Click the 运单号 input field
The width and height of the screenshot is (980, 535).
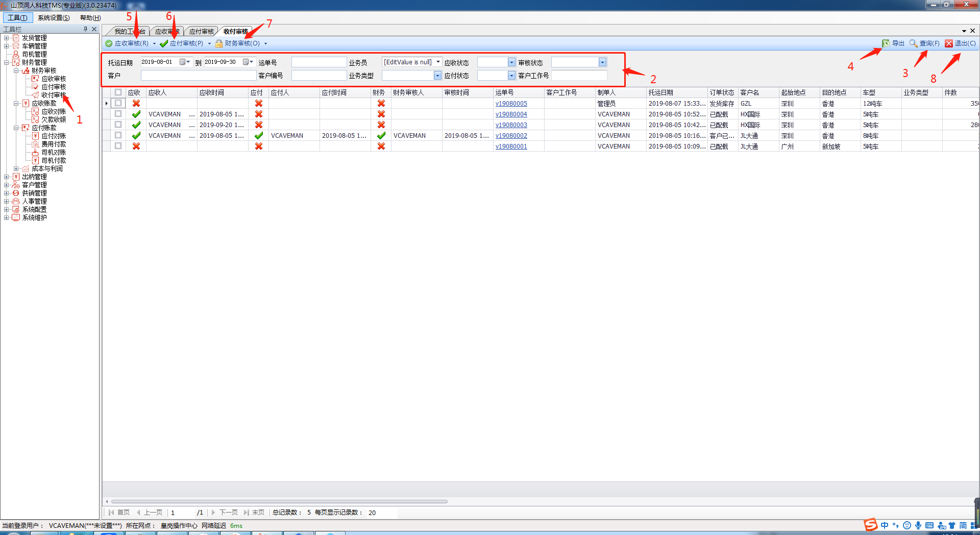[x=319, y=62]
